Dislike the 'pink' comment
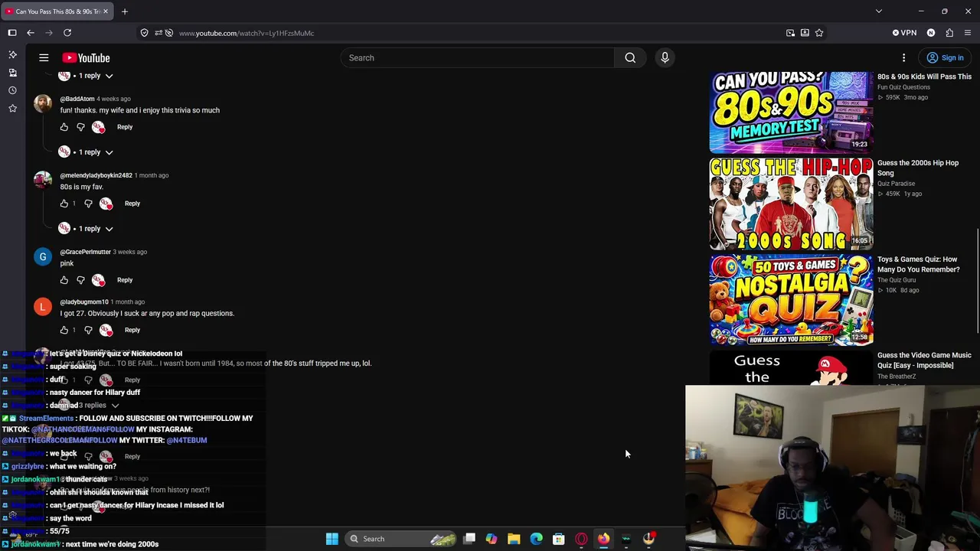 80,280
